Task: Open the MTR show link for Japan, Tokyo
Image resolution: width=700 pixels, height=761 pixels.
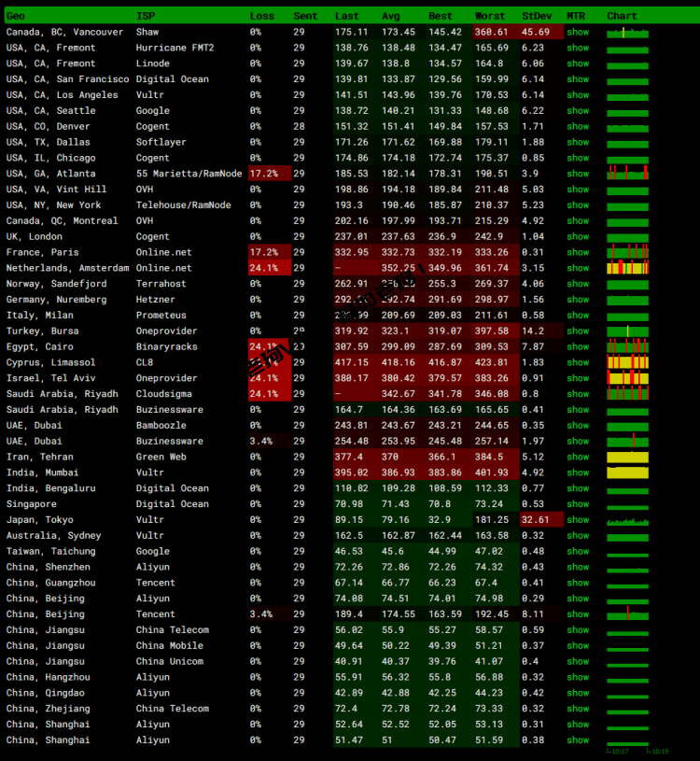Action: click(578, 520)
